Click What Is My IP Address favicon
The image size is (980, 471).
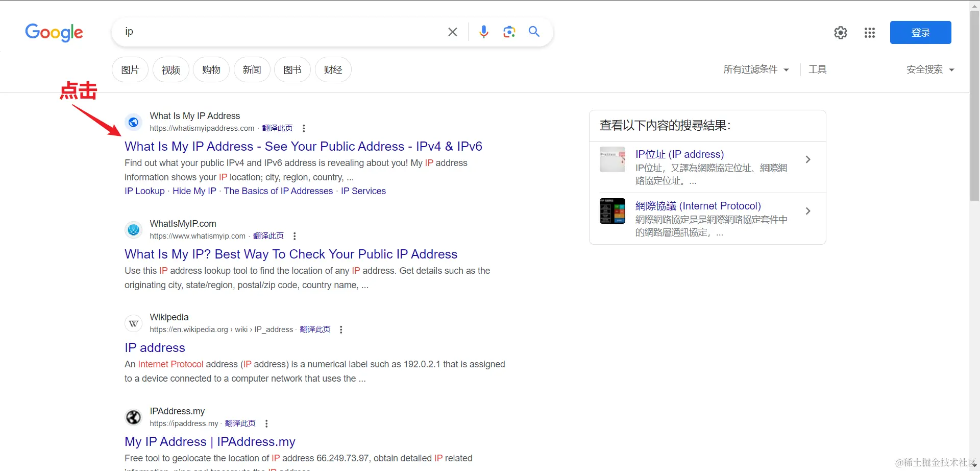(x=133, y=122)
